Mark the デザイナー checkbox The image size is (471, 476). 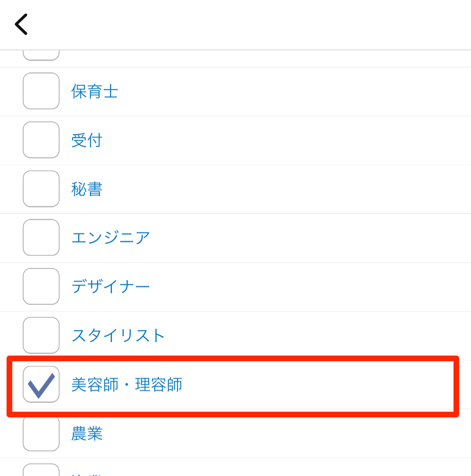[x=41, y=287]
